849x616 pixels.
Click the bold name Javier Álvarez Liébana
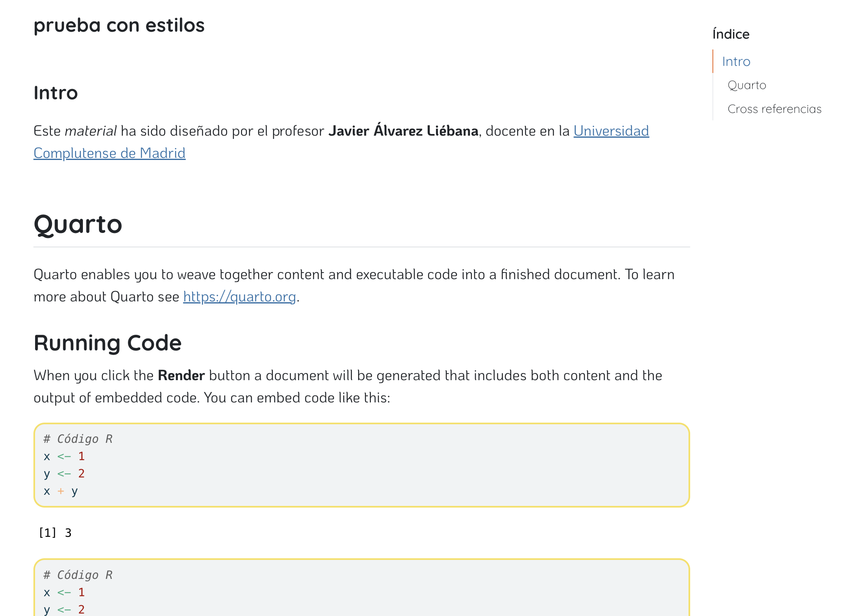tap(403, 131)
